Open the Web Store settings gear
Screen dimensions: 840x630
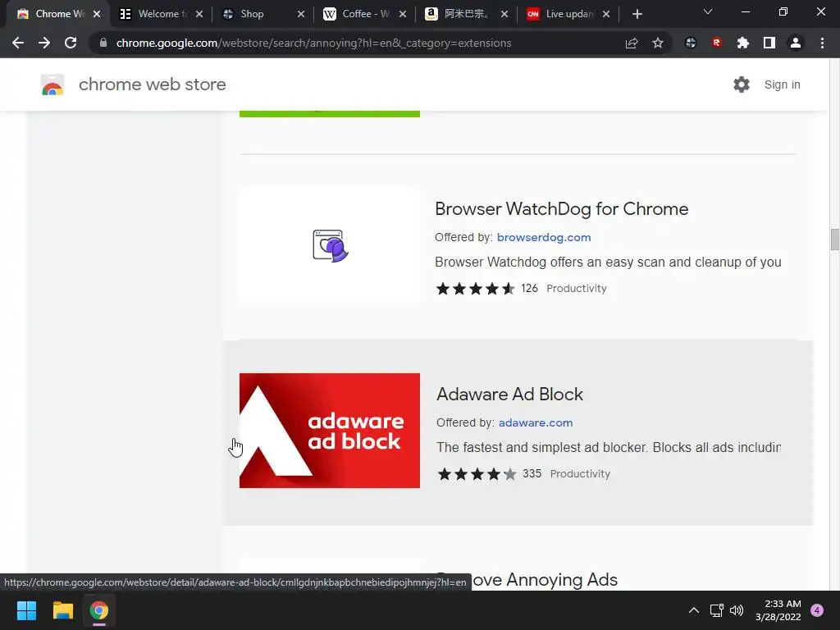742,84
